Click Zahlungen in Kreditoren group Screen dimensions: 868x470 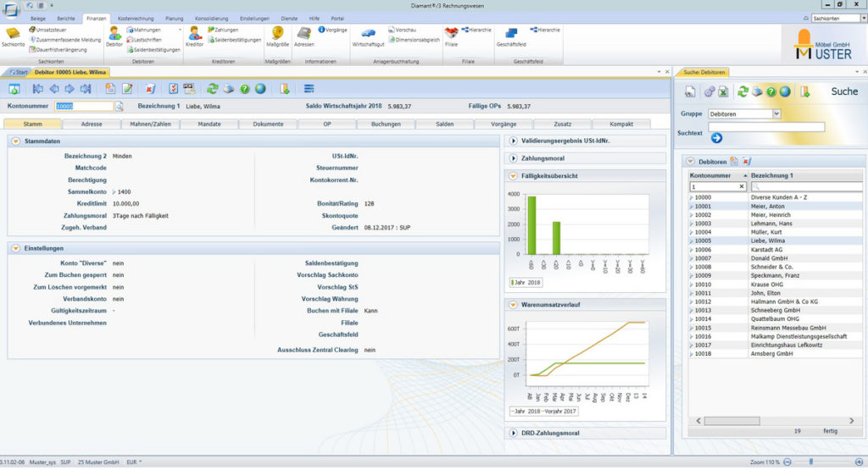click(223, 30)
